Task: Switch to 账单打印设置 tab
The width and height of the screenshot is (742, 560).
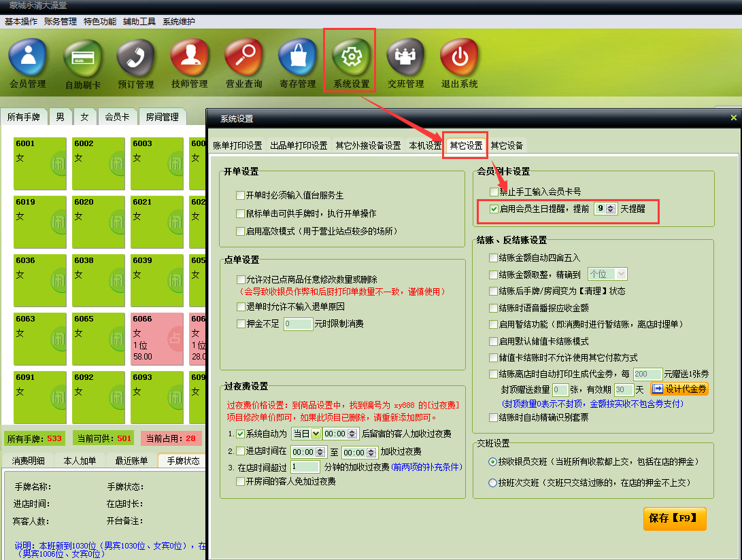Action: [237, 145]
